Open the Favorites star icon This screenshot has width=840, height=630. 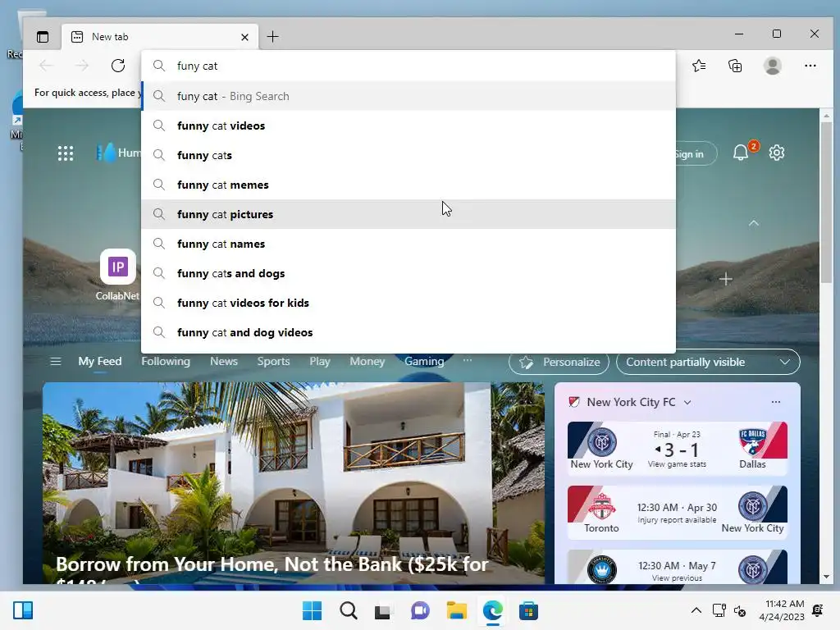(699, 66)
